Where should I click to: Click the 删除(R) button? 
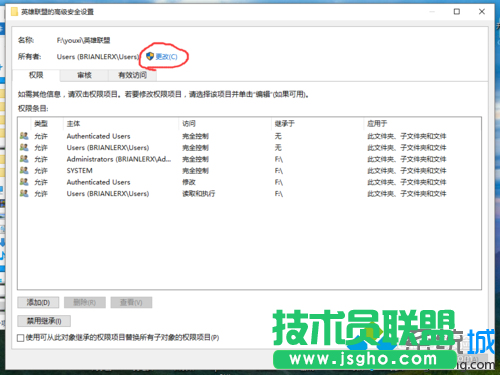(85, 302)
